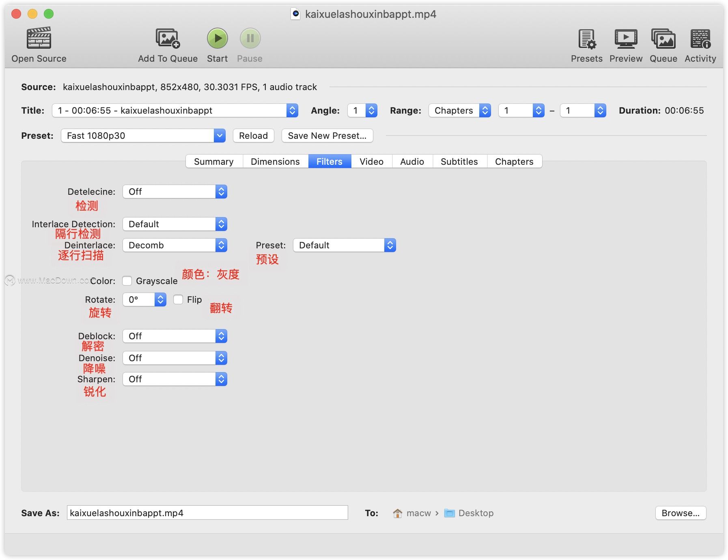Image resolution: width=728 pixels, height=560 pixels.
Task: Select the Filters tab
Action: 330,162
